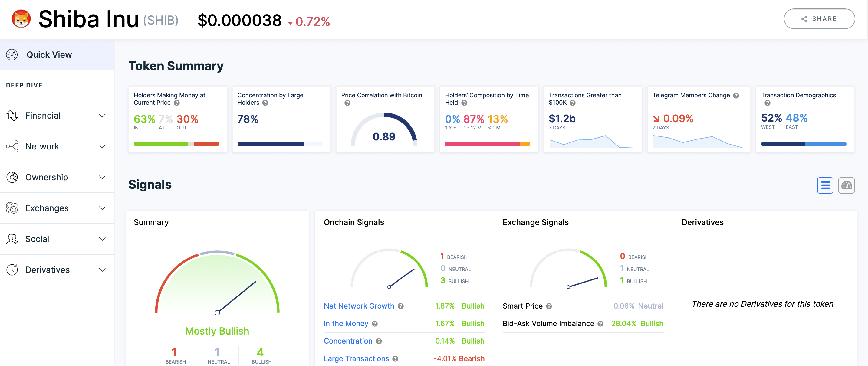
Task: Open the Ownership menu item
Action: click(57, 177)
